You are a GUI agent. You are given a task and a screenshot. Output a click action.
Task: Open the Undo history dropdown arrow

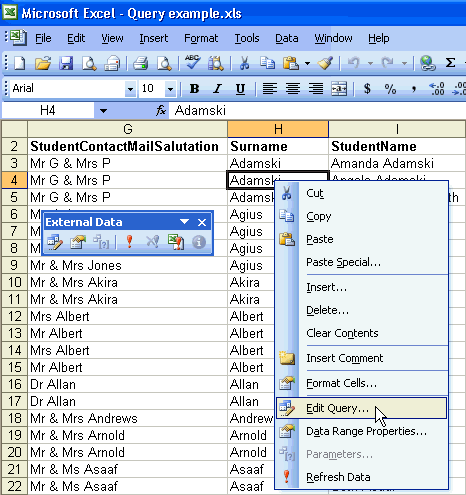coord(370,63)
